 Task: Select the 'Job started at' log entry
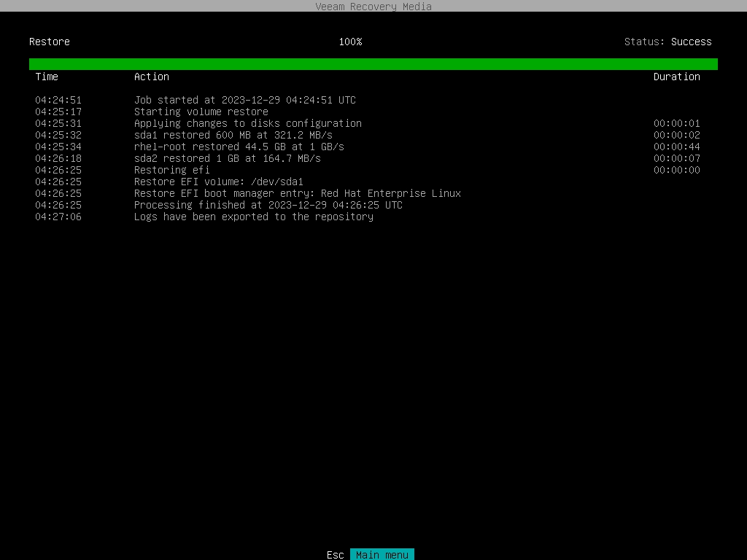[x=244, y=100]
